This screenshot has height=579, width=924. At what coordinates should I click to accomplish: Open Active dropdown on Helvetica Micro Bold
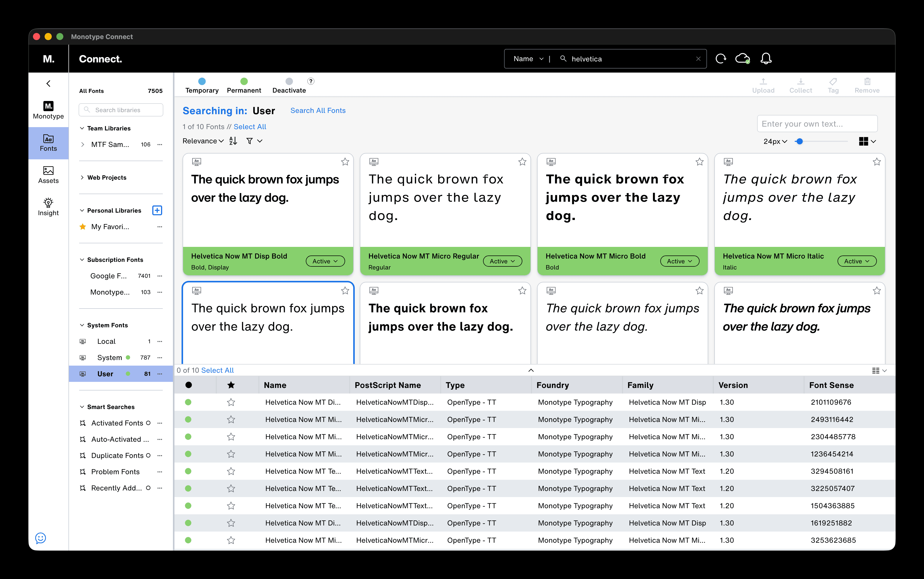680,261
